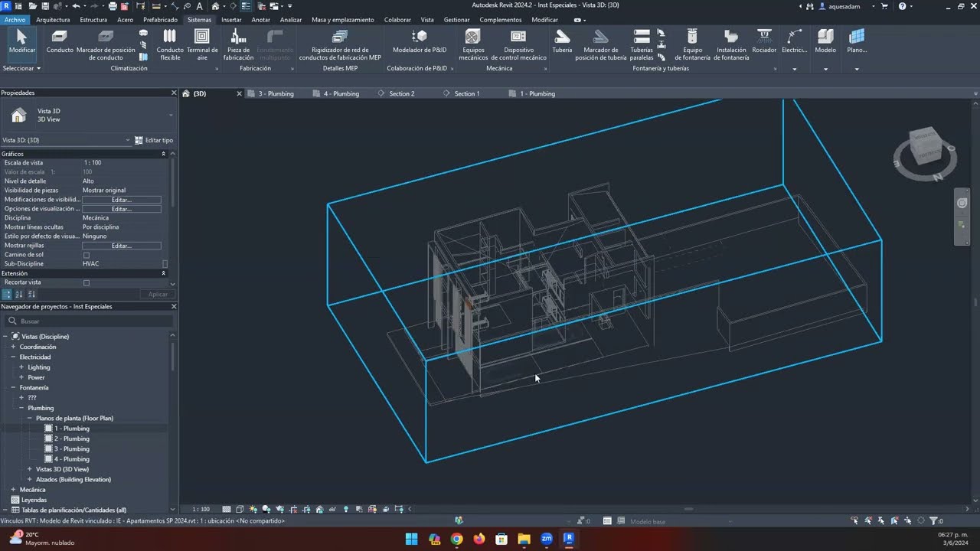Collapse the Gráficos properties section
The width and height of the screenshot is (980, 551).
pos(163,154)
